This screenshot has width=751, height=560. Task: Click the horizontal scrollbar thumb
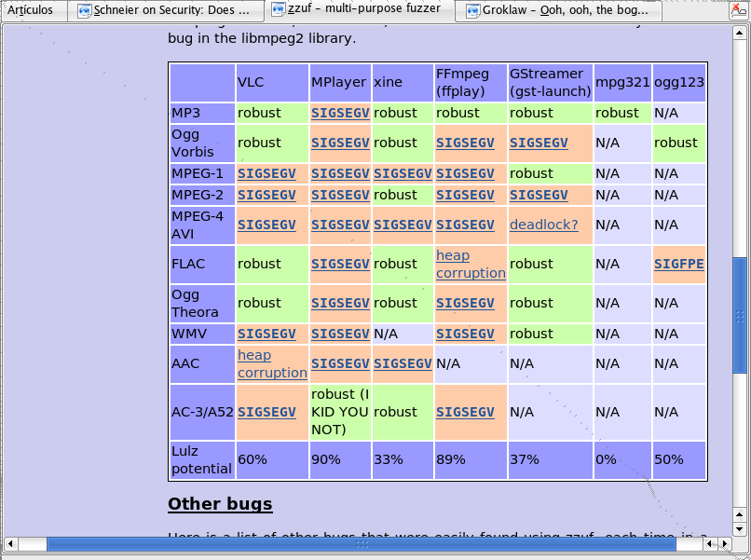point(362,544)
